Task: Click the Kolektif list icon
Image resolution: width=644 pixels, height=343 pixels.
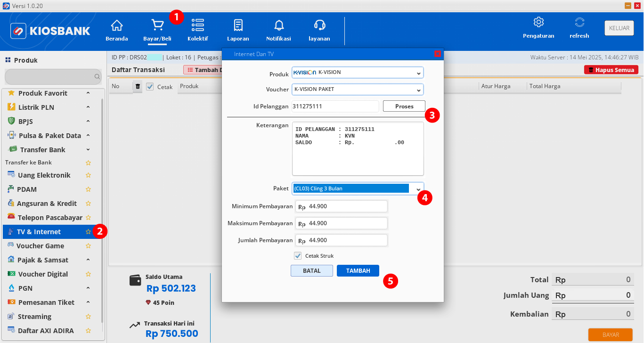Action: tap(197, 25)
